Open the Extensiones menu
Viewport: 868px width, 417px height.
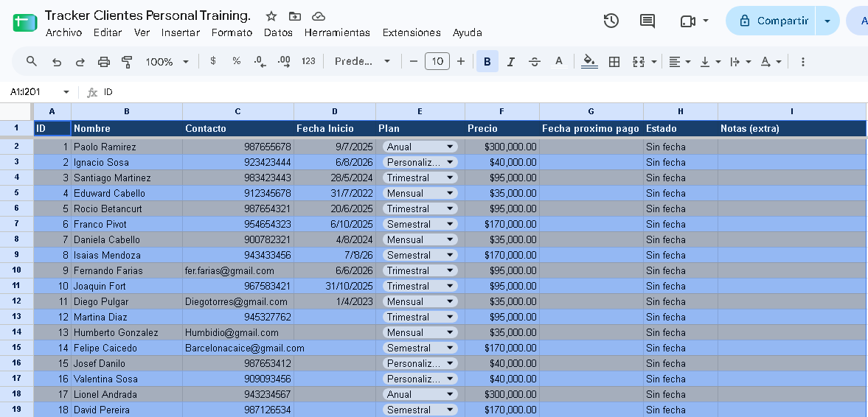(412, 32)
